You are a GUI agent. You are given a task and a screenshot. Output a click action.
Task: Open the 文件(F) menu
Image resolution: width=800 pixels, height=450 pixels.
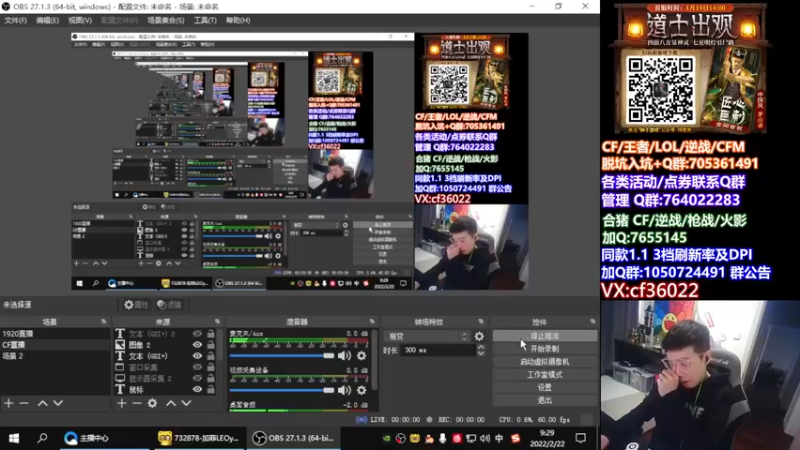click(15, 20)
